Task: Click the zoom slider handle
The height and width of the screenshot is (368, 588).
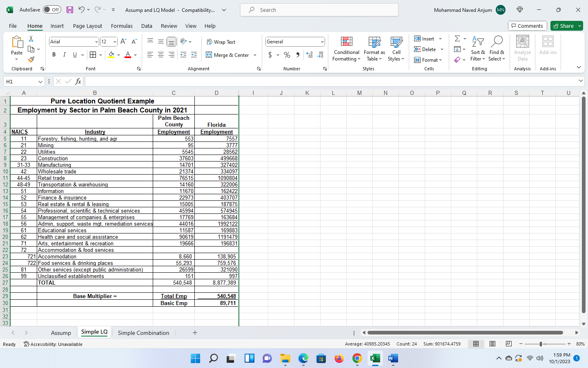Action: pyautogui.click(x=540, y=344)
